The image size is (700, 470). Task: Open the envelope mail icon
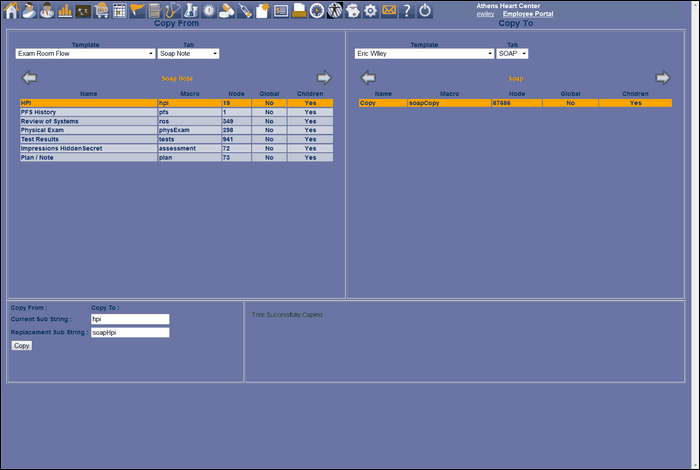pyautogui.click(x=389, y=10)
